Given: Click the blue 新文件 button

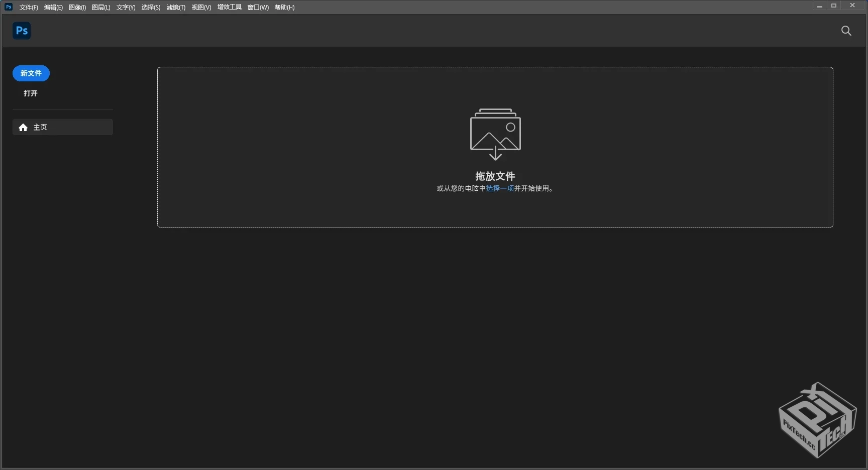Looking at the screenshot, I should [x=31, y=73].
